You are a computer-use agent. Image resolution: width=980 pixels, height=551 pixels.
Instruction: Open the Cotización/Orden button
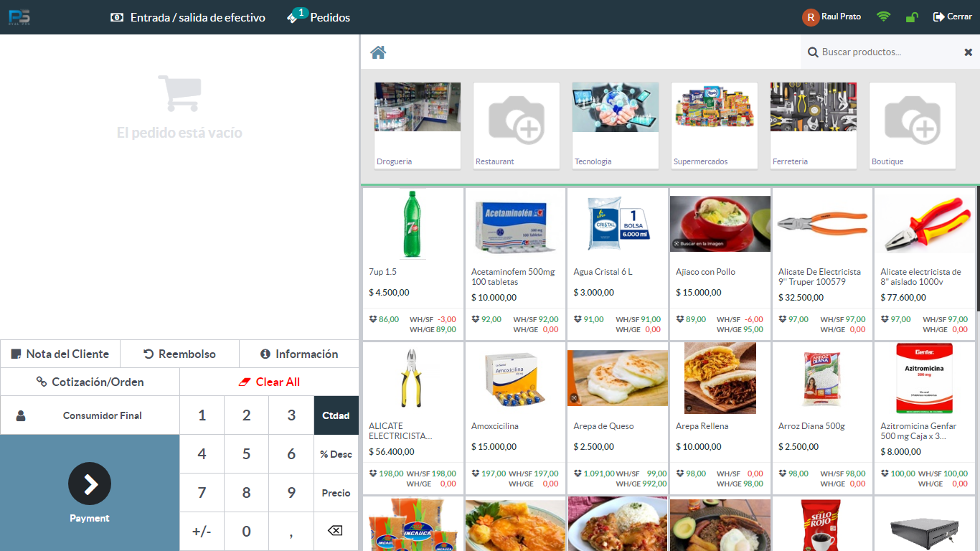click(x=90, y=382)
